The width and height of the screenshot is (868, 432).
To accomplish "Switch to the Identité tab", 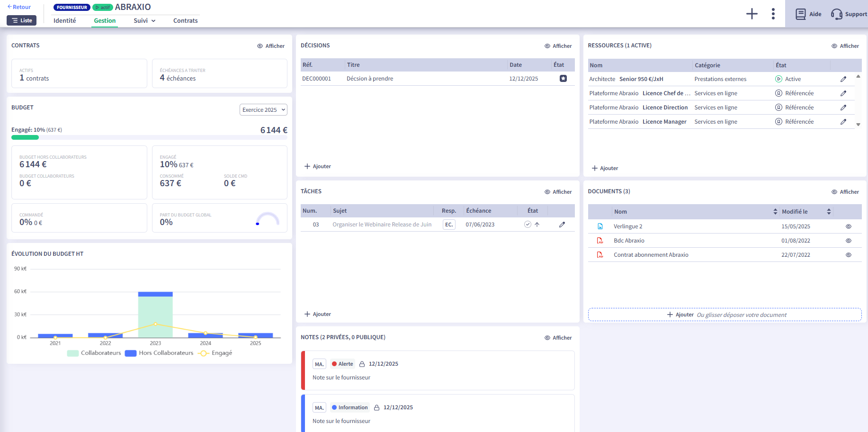I will pos(65,21).
